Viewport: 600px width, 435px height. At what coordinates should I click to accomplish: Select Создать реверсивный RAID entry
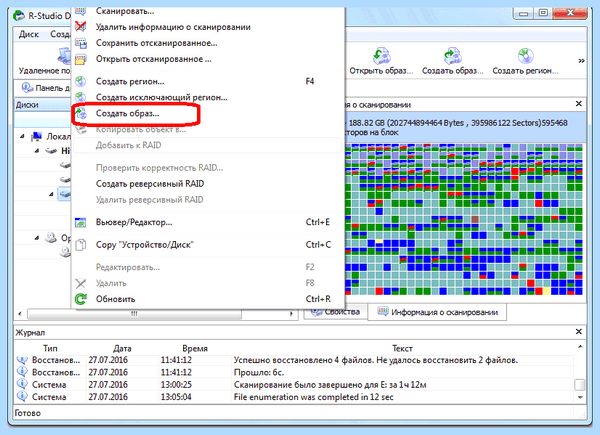click(x=150, y=184)
